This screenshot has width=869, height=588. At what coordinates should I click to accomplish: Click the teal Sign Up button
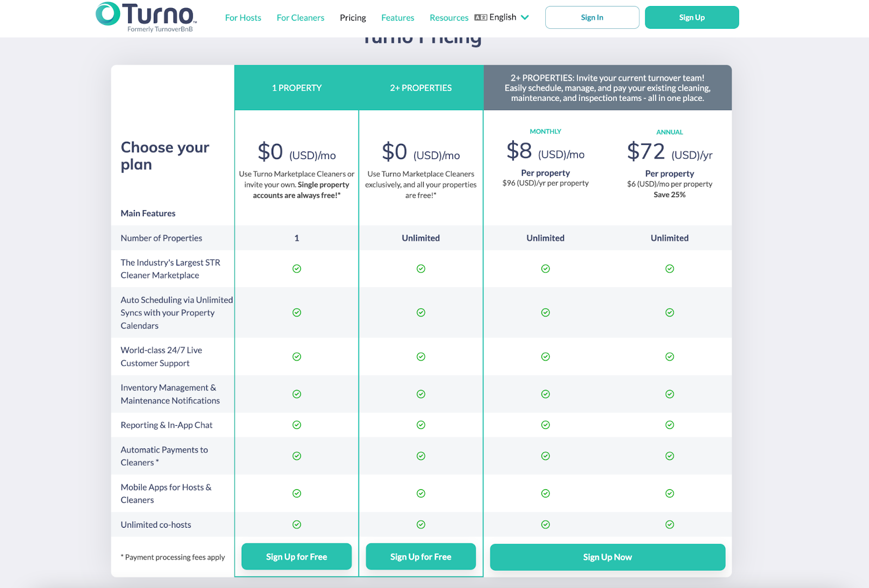pyautogui.click(x=691, y=17)
